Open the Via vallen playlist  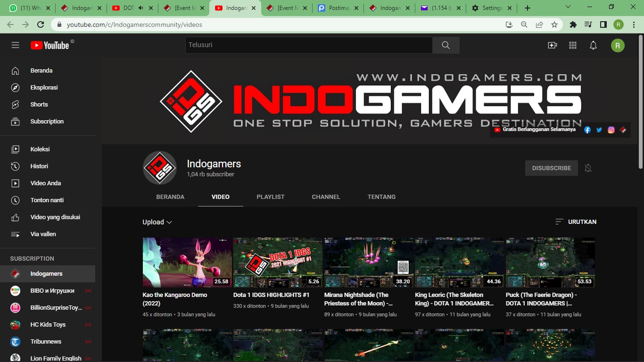(x=48, y=234)
